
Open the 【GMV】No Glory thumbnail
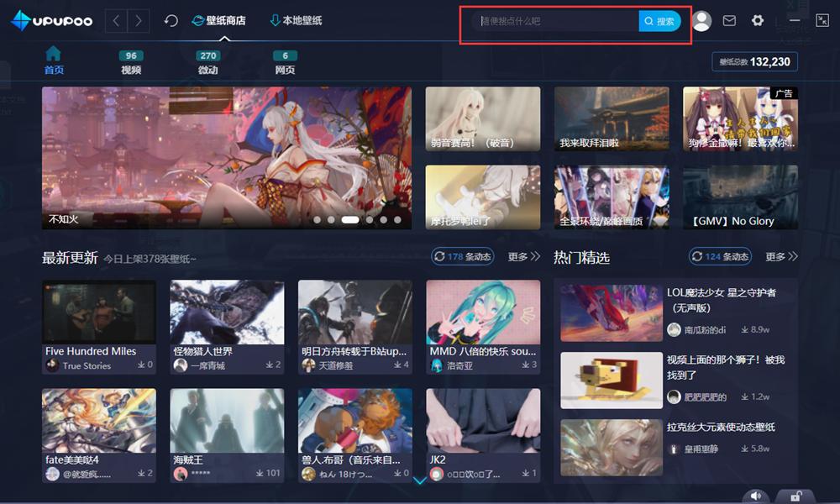coord(740,197)
